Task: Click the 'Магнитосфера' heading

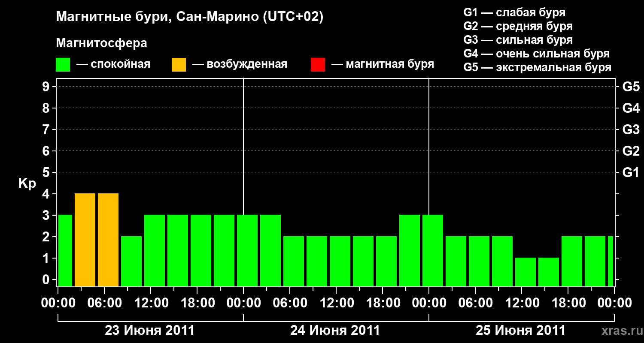Action: tap(101, 43)
